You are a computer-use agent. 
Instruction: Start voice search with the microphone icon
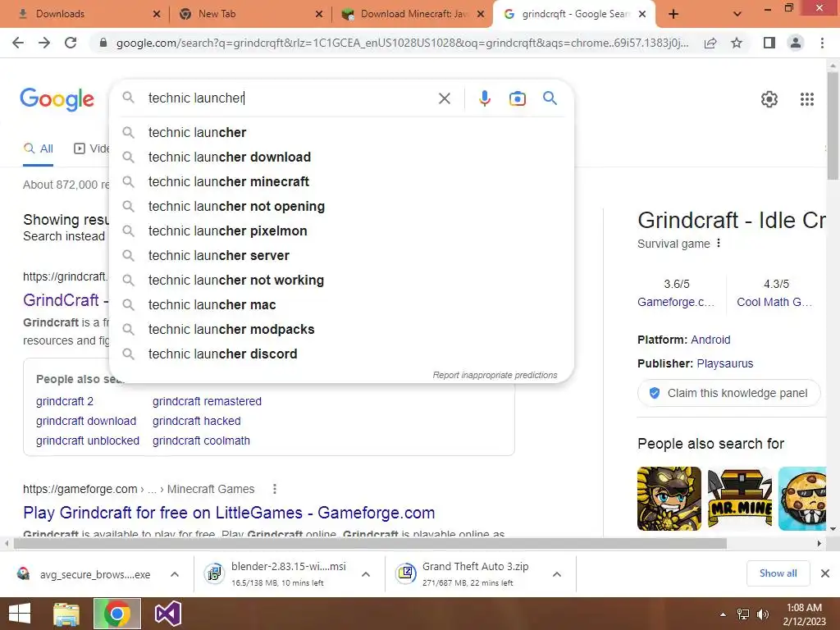[484, 98]
